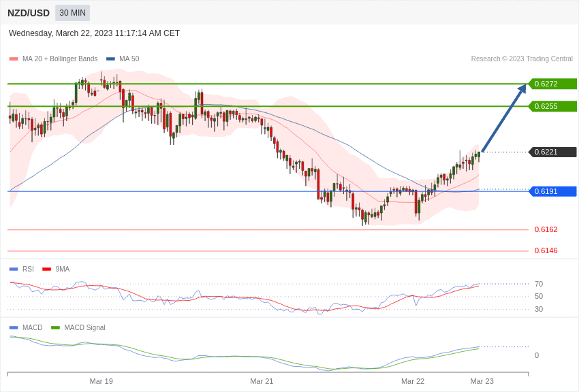Click the Mar 23 date axis label
The image size is (579, 392).
point(482,381)
